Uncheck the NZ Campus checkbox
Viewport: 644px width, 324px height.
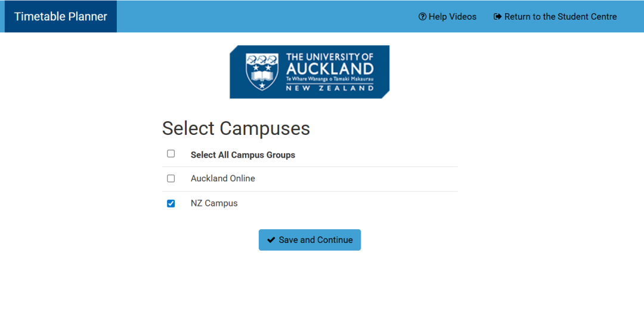coord(171,203)
